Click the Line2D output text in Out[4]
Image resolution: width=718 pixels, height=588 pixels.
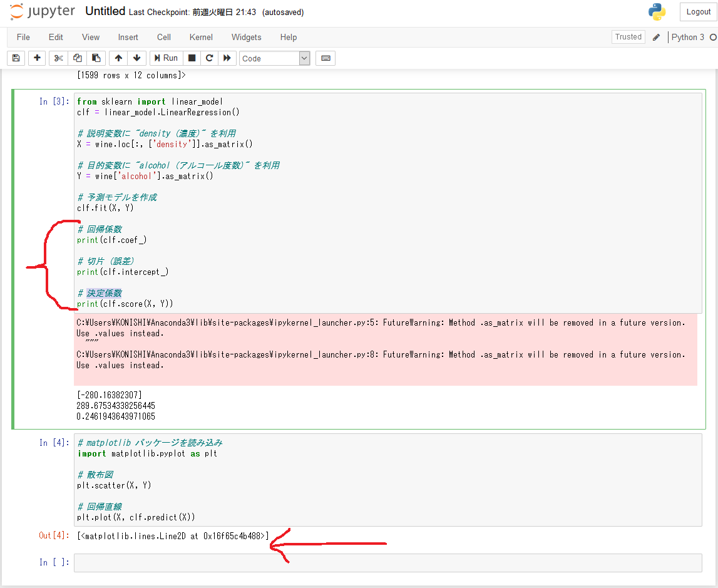[x=173, y=536]
